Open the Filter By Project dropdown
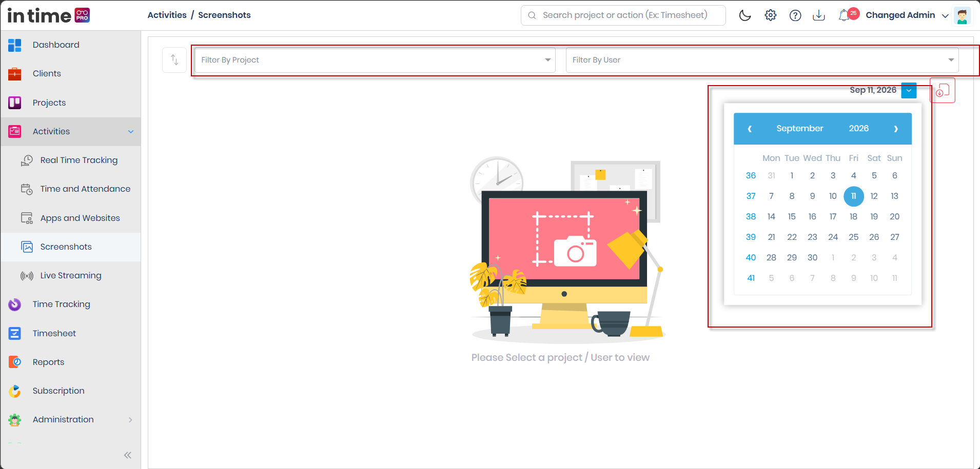 pos(375,60)
